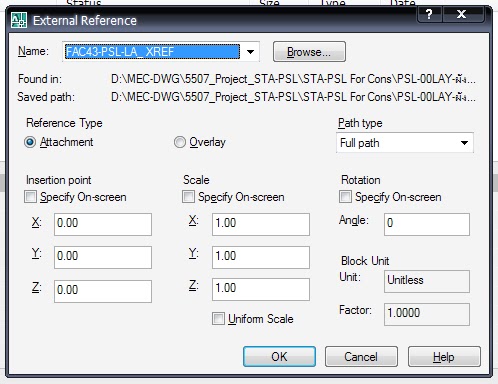Click the 'Block Unit' group label
Screen dimensions: 498x384
click(365, 261)
